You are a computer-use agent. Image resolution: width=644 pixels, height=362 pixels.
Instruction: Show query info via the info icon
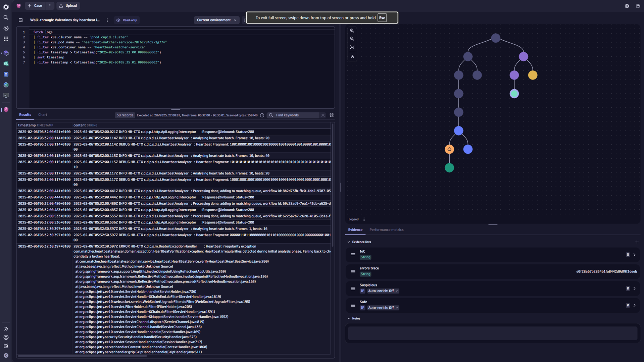pos(262,115)
